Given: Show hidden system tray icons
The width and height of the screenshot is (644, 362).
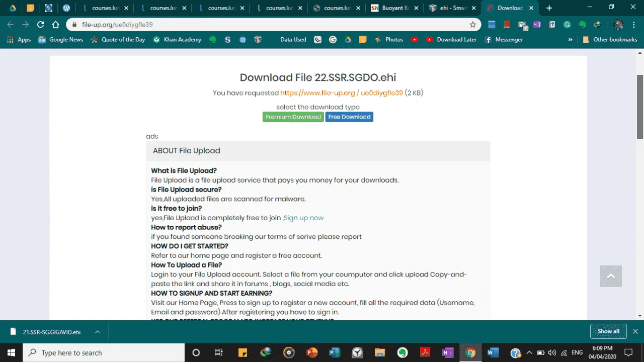Looking at the screenshot, I should pyautogui.click(x=529, y=352).
